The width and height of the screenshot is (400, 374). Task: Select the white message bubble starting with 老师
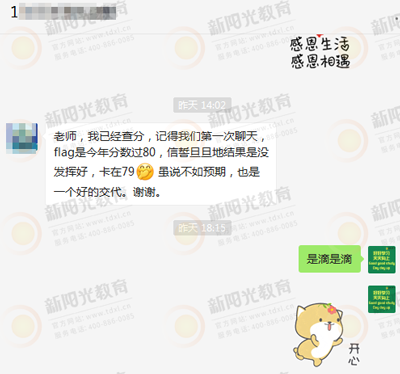tap(161, 164)
